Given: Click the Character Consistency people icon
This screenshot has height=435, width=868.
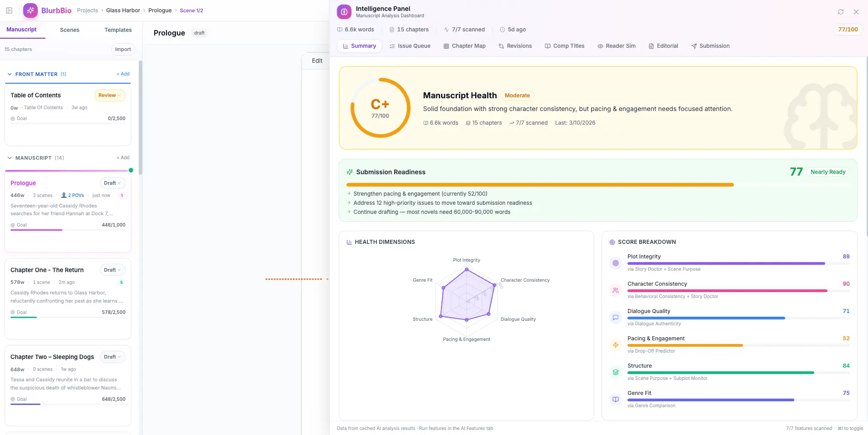Looking at the screenshot, I should click(x=616, y=290).
